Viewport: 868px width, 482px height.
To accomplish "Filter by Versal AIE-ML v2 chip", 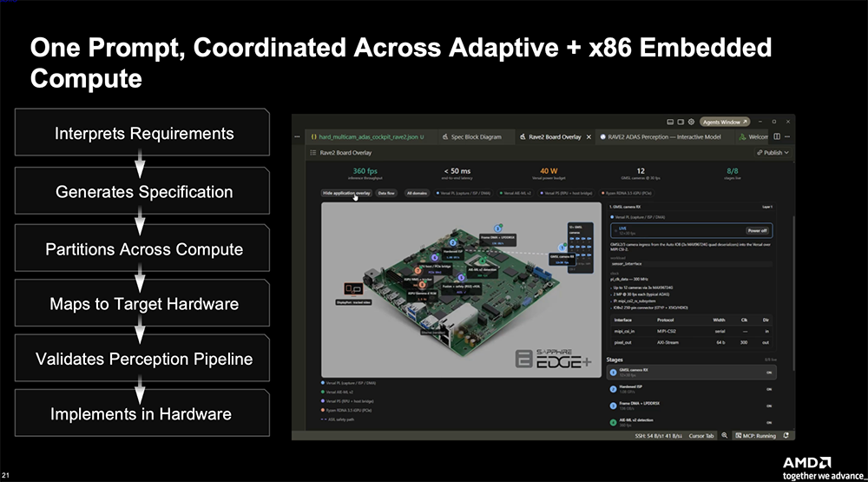I will click(516, 194).
